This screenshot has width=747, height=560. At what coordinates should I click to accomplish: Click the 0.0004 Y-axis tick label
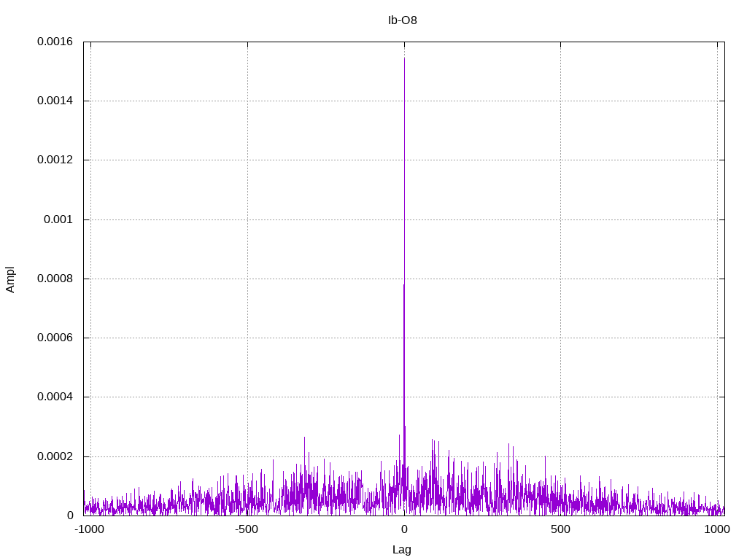pyautogui.click(x=55, y=397)
